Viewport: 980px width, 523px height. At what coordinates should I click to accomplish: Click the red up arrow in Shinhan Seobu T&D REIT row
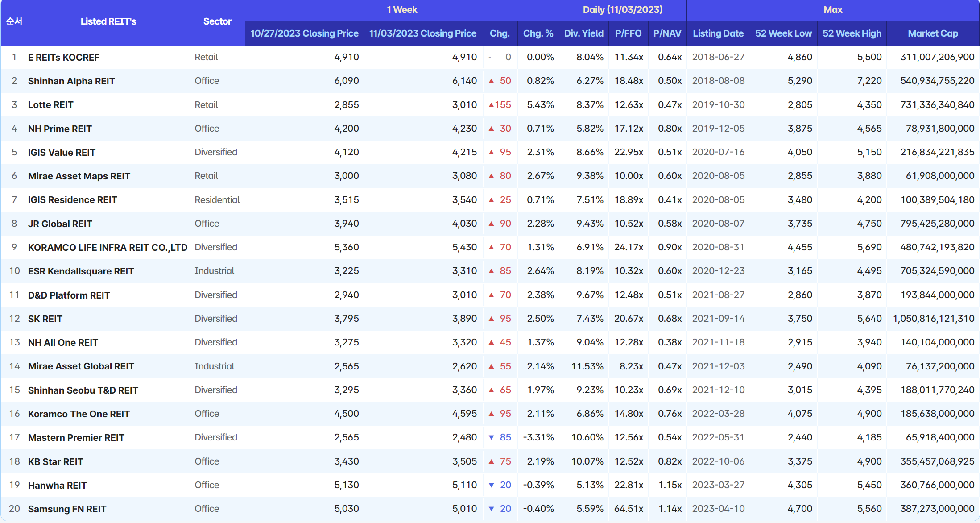tap(491, 390)
